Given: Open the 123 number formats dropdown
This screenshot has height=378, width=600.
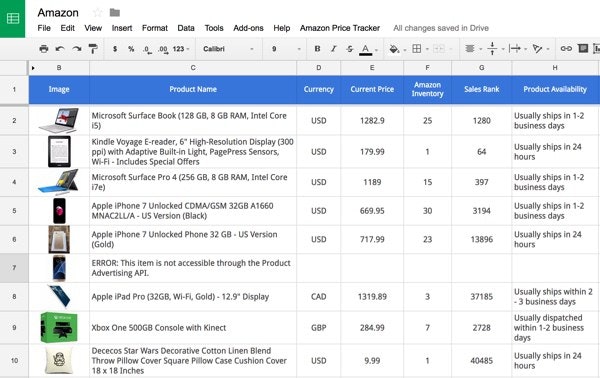Looking at the screenshot, I should tap(181, 49).
